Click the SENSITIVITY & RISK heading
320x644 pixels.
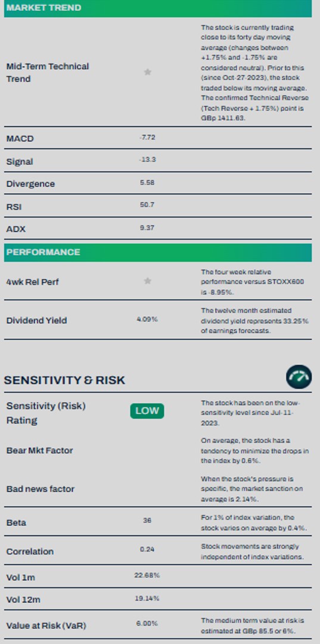coord(64,380)
